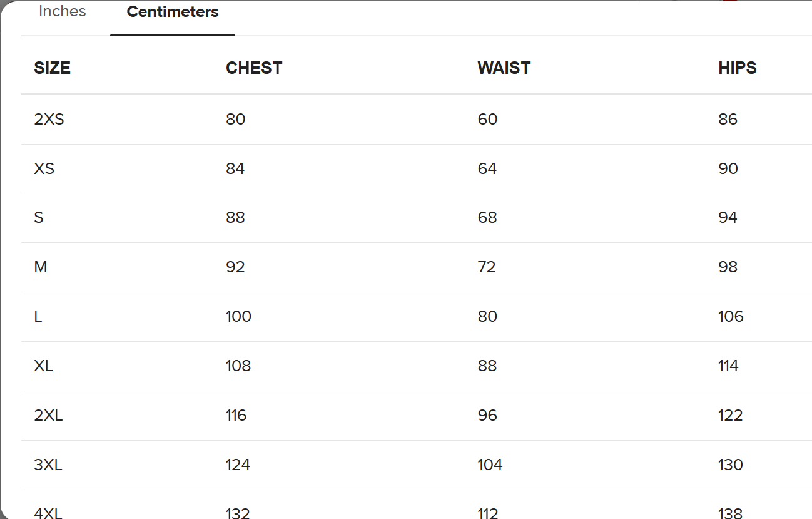Image resolution: width=812 pixels, height=519 pixels.
Task: Switch to the Inches tab
Action: pos(62,12)
